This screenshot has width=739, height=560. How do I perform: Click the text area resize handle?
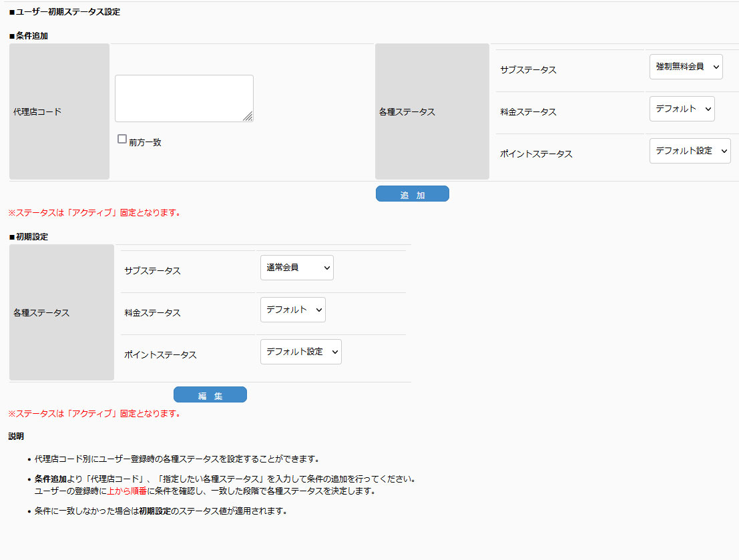[x=248, y=117]
